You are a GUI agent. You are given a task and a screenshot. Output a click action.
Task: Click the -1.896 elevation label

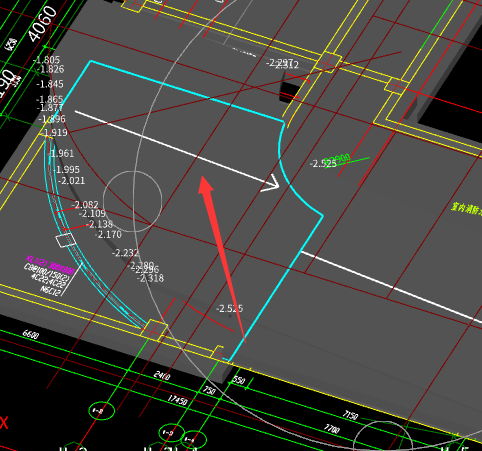(x=52, y=119)
